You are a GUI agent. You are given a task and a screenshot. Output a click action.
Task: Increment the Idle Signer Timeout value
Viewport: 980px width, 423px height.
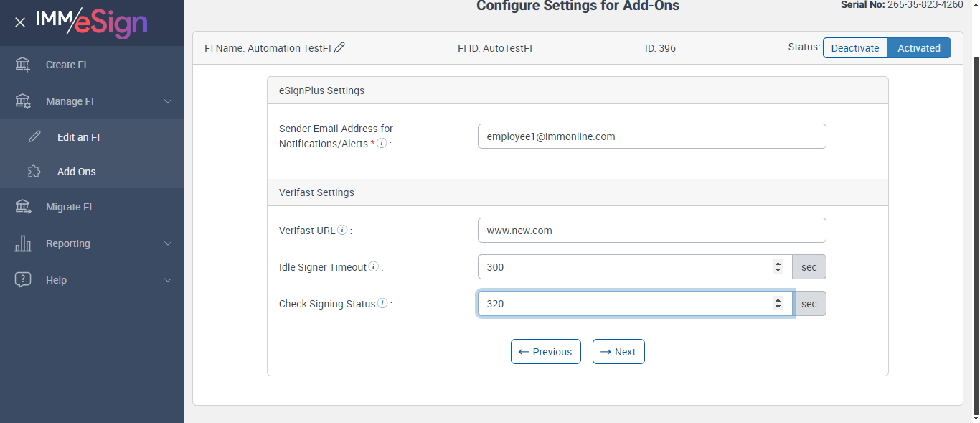coord(778,264)
